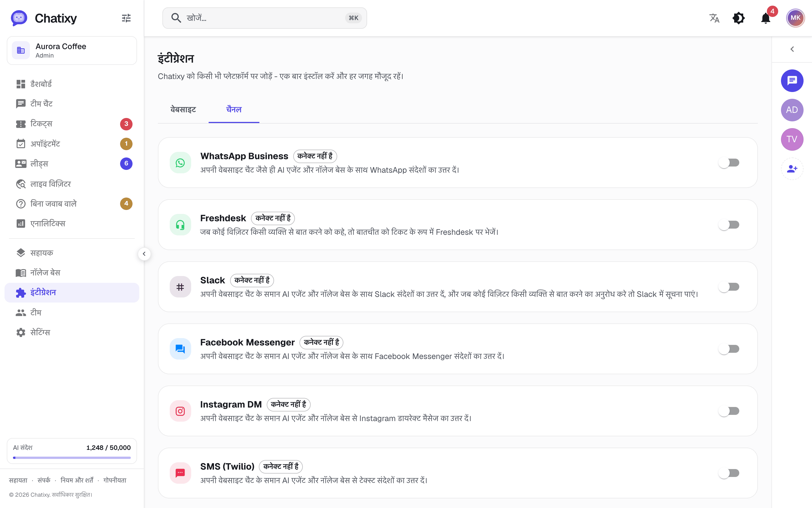
Task: Enable the WhatsApp Business toggle
Action: tap(729, 163)
